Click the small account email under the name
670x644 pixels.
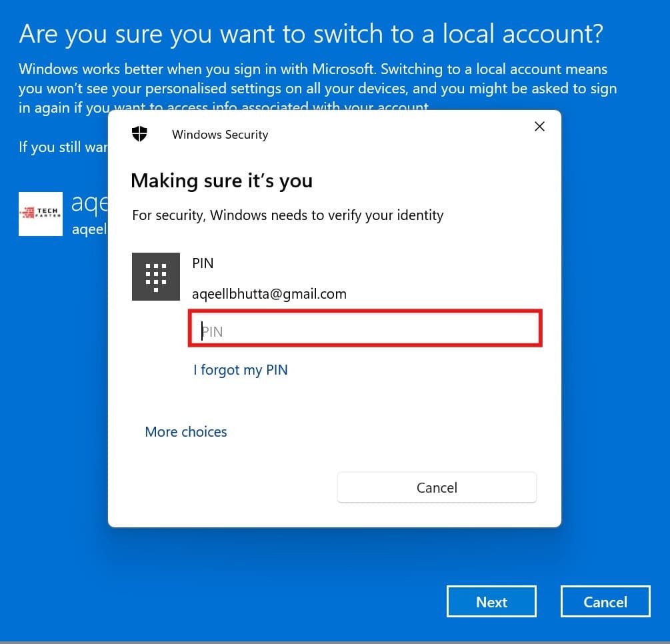(89, 229)
